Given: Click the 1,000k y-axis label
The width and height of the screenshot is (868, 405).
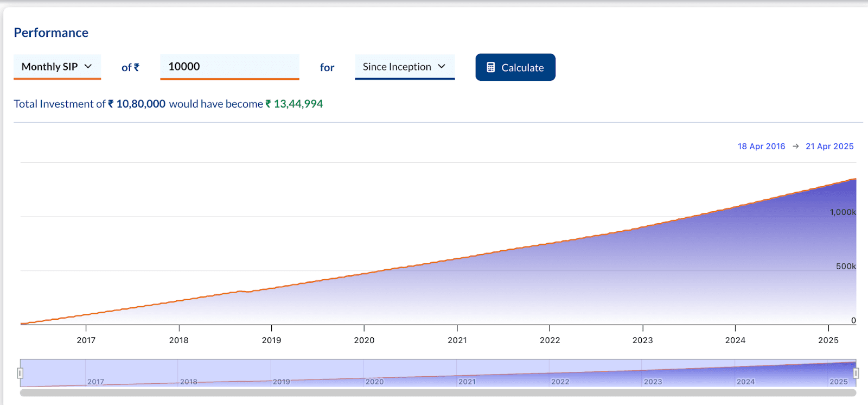Looking at the screenshot, I should tap(843, 212).
